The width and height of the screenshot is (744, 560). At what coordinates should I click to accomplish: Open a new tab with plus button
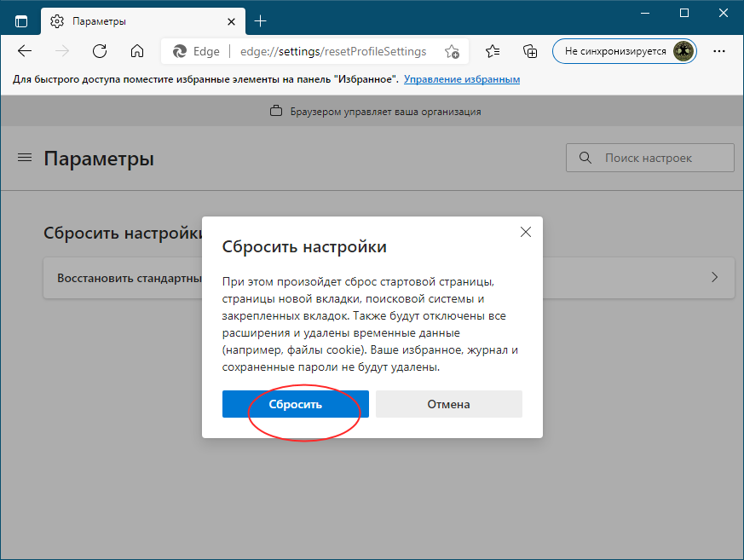click(x=261, y=20)
